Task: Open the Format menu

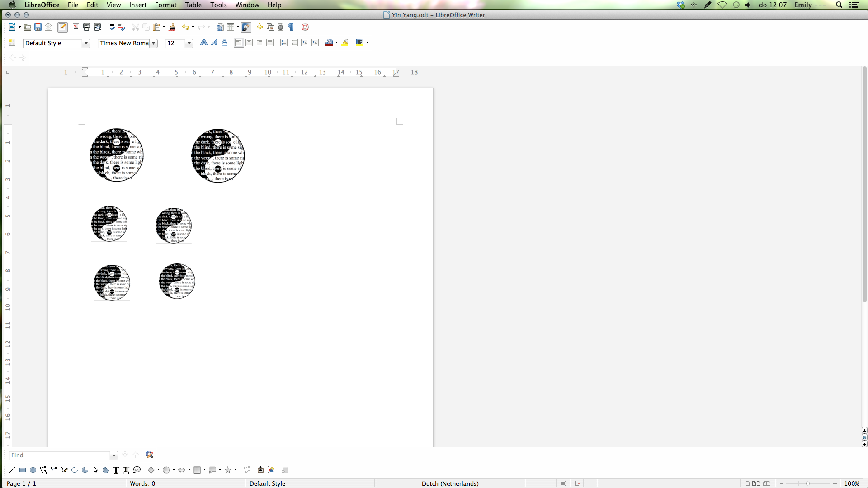Action: [166, 5]
